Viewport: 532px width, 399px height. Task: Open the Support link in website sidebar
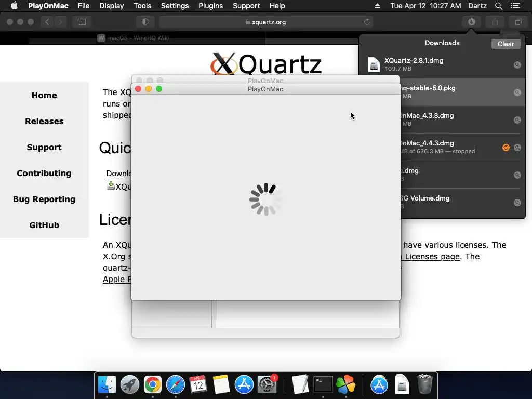44,147
